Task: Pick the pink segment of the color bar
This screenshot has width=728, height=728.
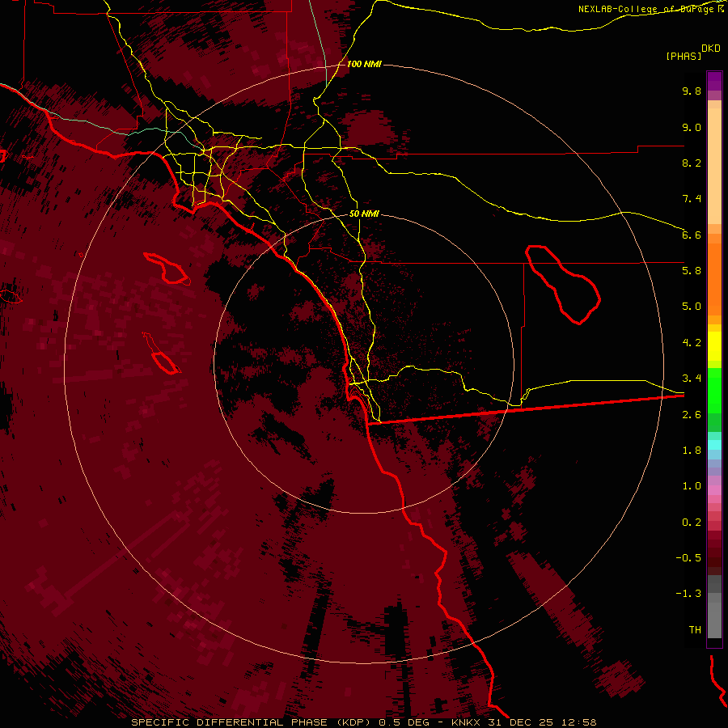Action: 714,490
